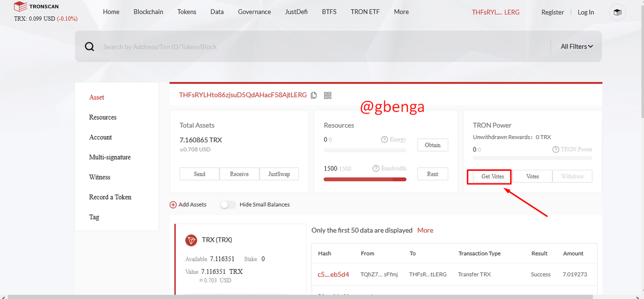Click sender address TQhZ7... sFfmj
This screenshot has height=299, width=644.
click(x=379, y=274)
